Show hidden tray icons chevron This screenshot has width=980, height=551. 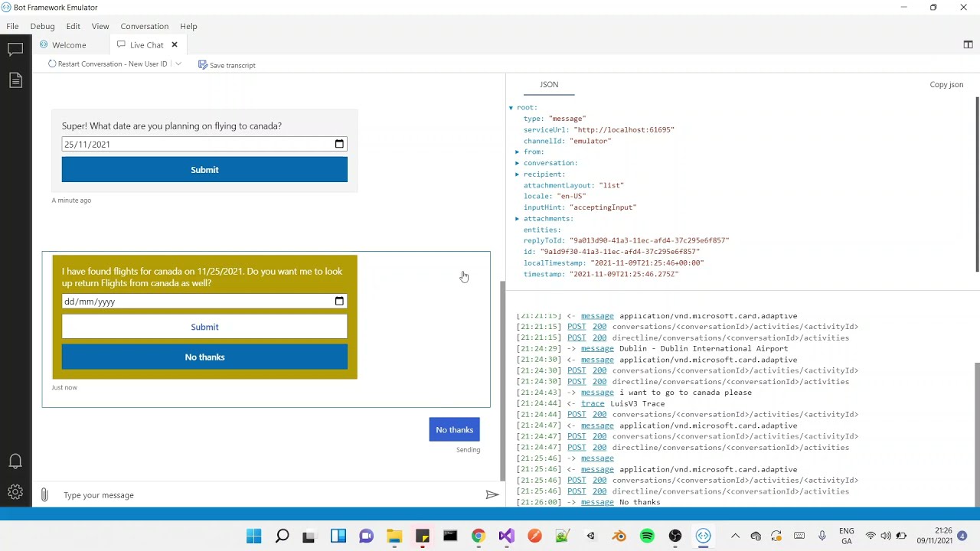coord(735,536)
